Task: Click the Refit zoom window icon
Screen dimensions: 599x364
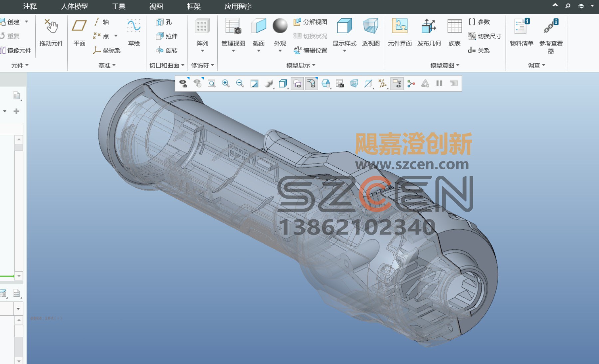Action: [212, 84]
